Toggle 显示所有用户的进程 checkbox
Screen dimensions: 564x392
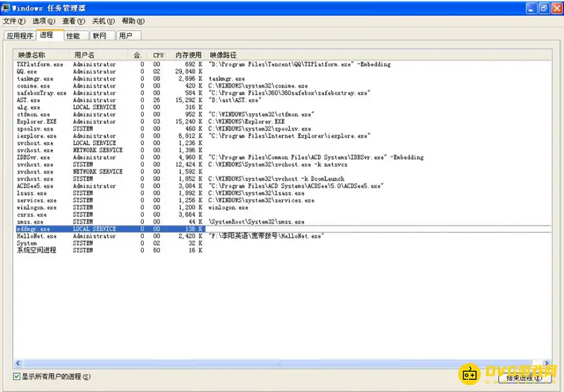point(18,376)
